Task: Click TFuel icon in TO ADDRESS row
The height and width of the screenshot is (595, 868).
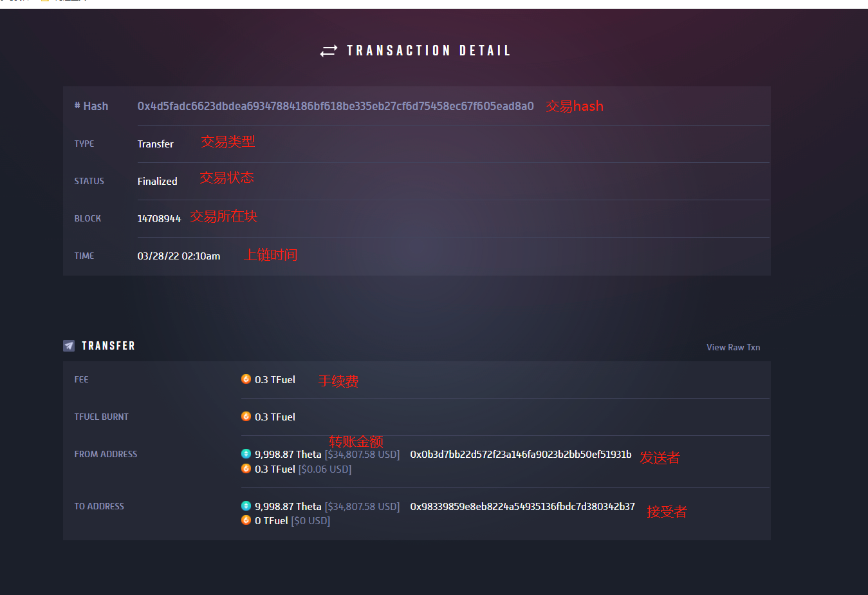Action: click(x=246, y=520)
